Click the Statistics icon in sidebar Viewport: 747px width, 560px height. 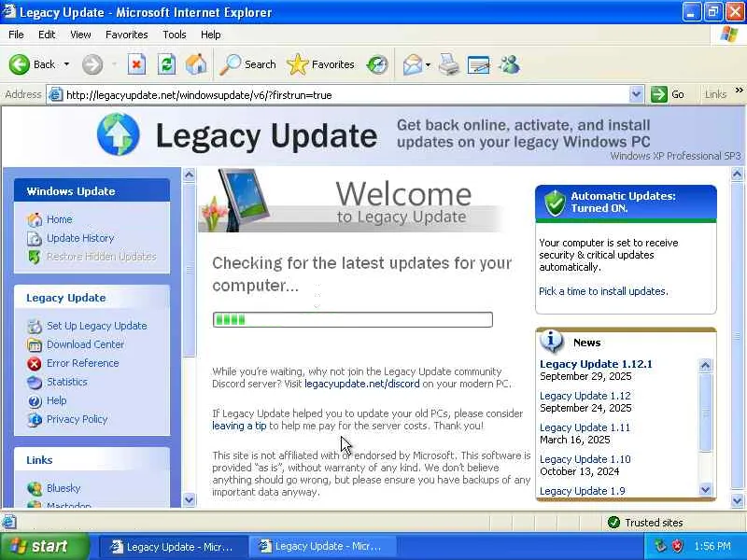point(35,382)
